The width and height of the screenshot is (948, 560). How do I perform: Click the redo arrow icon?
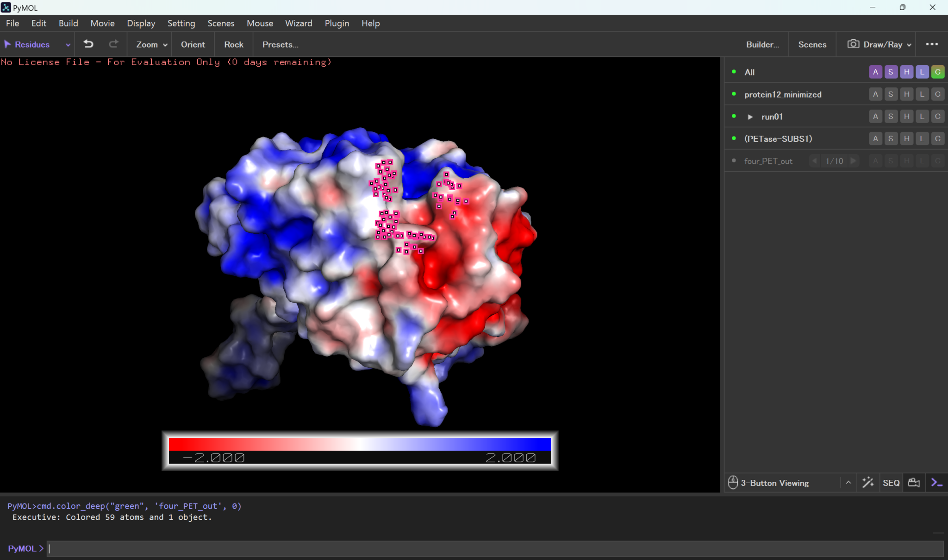tap(113, 44)
